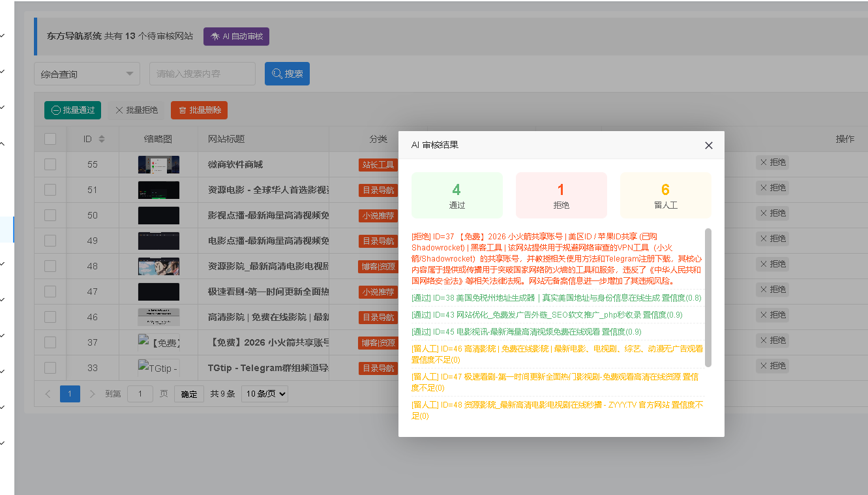The height and width of the screenshot is (495, 868).
Task: Tick the checkbox for website ID 51
Action: [50, 189]
